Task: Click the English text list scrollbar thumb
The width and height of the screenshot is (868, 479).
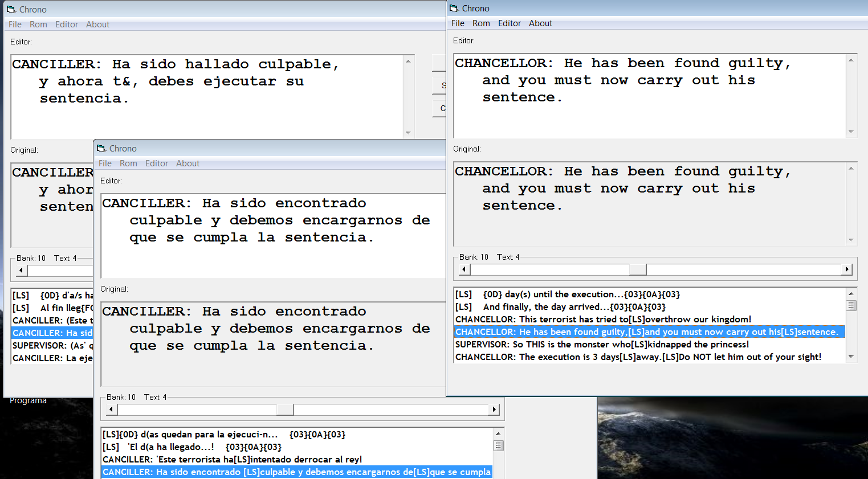Action: 851,305
